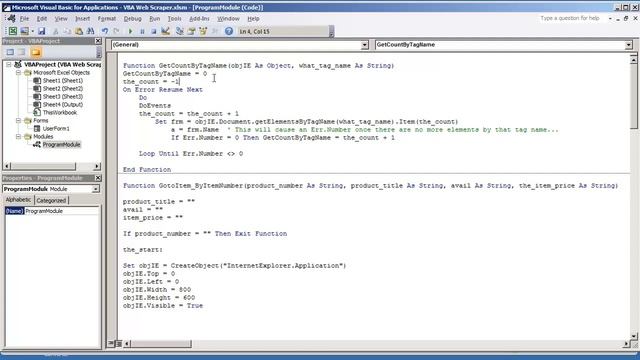640x360 pixels.
Task: Click Project panel horizontal scrollbar right arrow
Action: click(x=97, y=166)
